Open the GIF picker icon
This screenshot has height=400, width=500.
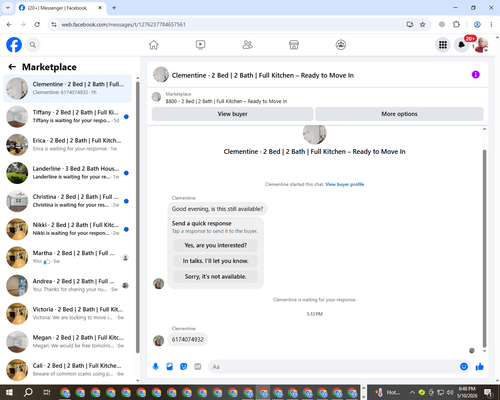(x=198, y=367)
